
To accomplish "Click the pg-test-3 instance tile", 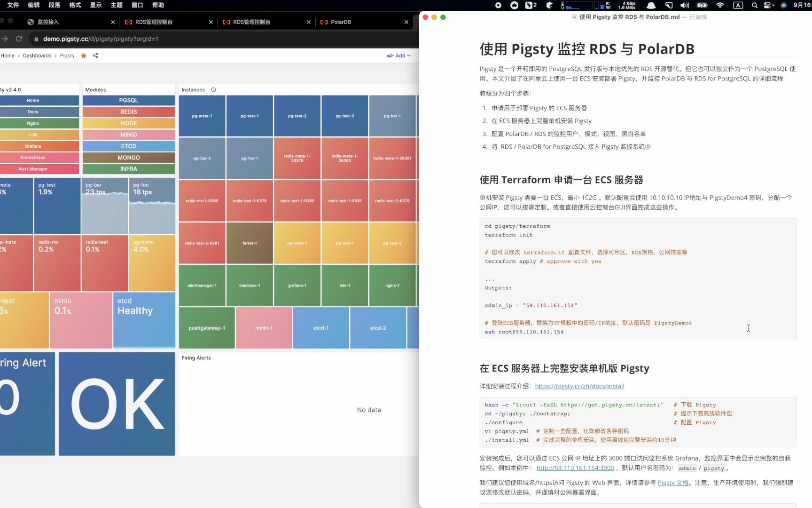I will [x=345, y=116].
